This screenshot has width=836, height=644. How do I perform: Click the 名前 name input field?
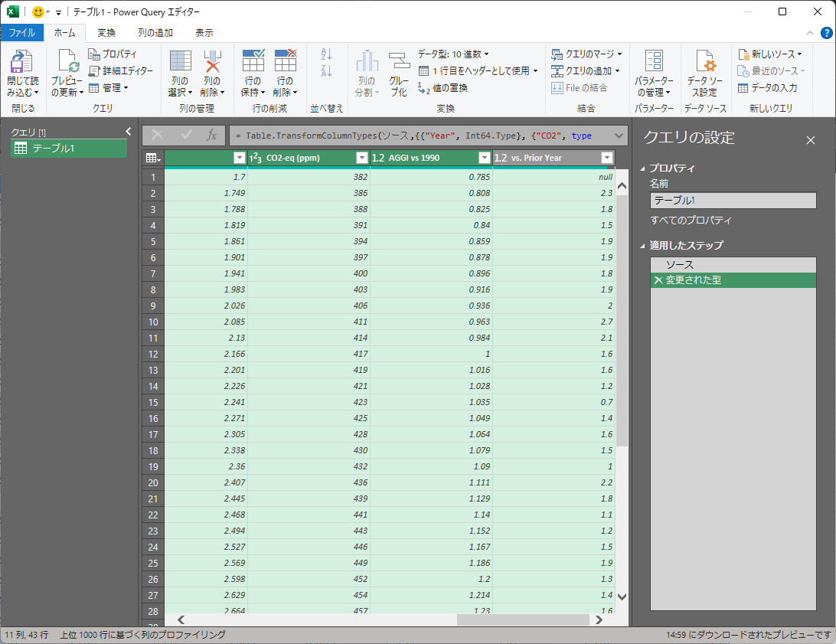(x=733, y=201)
